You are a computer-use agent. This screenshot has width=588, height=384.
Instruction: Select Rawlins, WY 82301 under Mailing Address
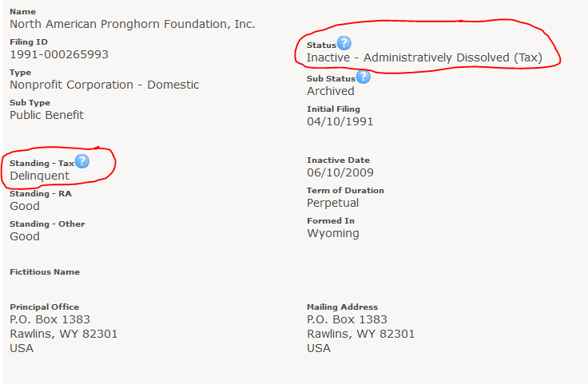[361, 334]
